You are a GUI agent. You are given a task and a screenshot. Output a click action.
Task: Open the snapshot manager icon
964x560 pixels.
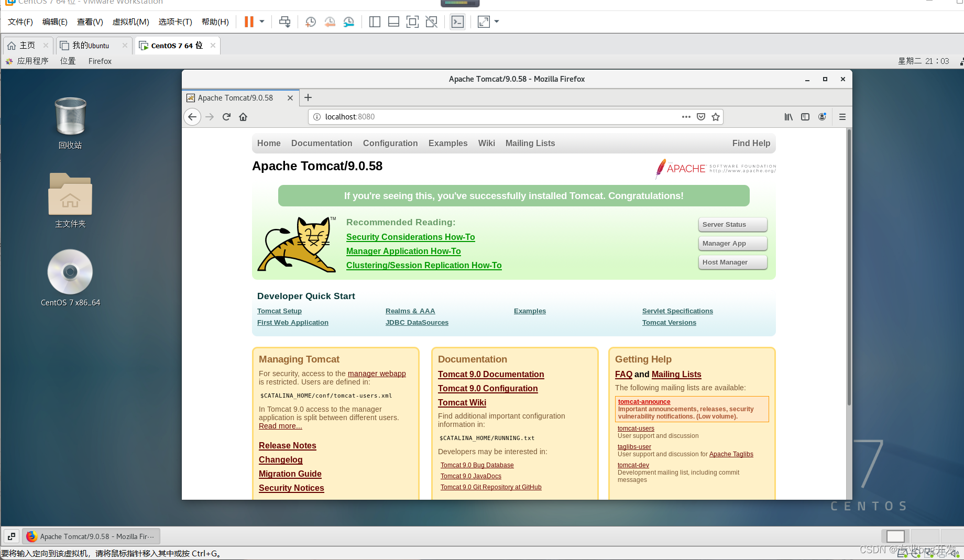pos(348,22)
